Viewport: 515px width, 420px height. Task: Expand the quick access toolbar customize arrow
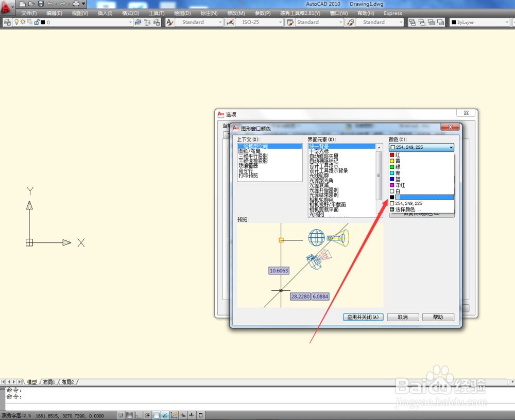83,4
